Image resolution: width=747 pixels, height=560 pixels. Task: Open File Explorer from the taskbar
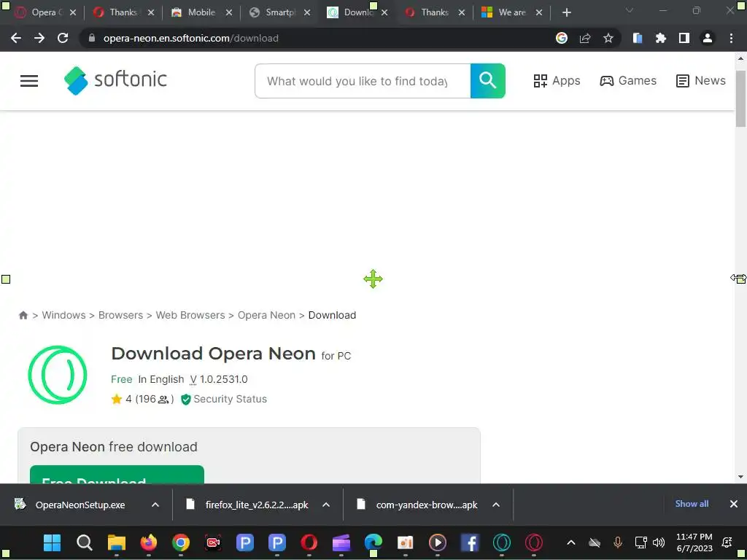[x=116, y=542]
